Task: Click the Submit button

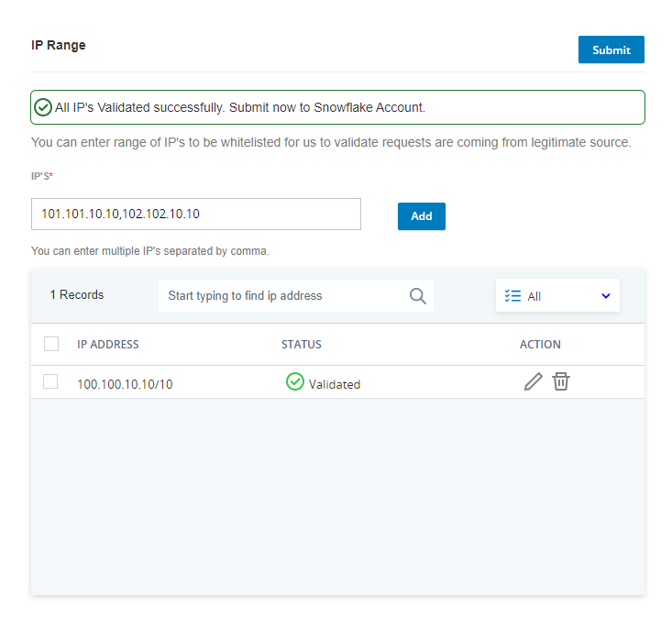Action: 611,50
